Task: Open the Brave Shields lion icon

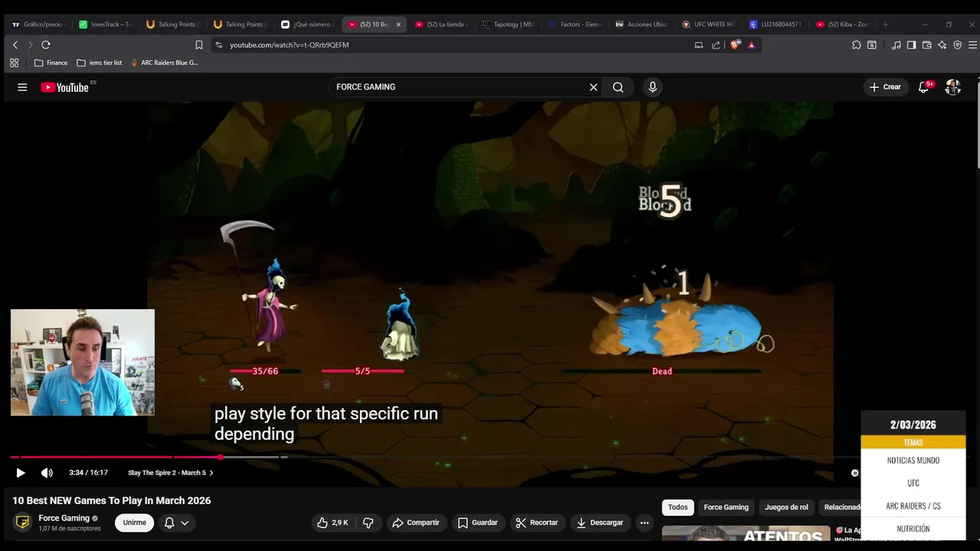Action: [x=736, y=45]
